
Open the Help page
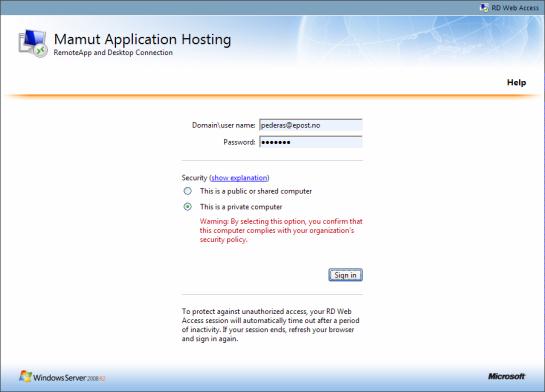pos(516,82)
